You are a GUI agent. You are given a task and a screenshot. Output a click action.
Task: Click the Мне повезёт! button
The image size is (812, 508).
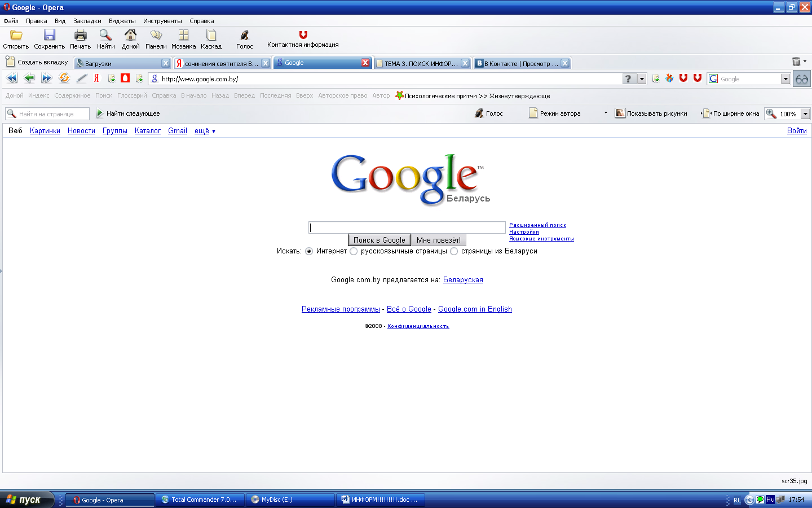pos(439,240)
